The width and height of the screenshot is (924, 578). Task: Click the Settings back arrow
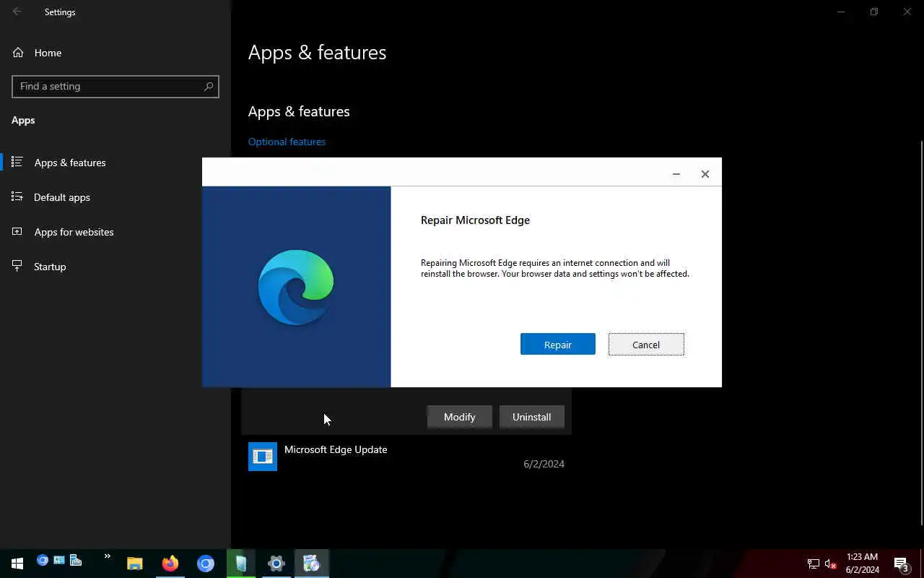pyautogui.click(x=17, y=12)
